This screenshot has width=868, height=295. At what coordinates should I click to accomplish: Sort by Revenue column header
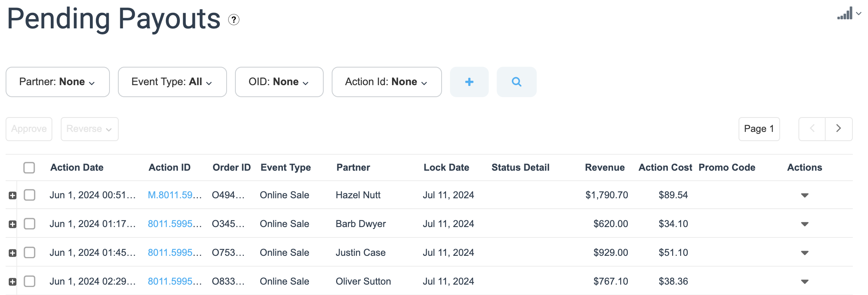(605, 167)
